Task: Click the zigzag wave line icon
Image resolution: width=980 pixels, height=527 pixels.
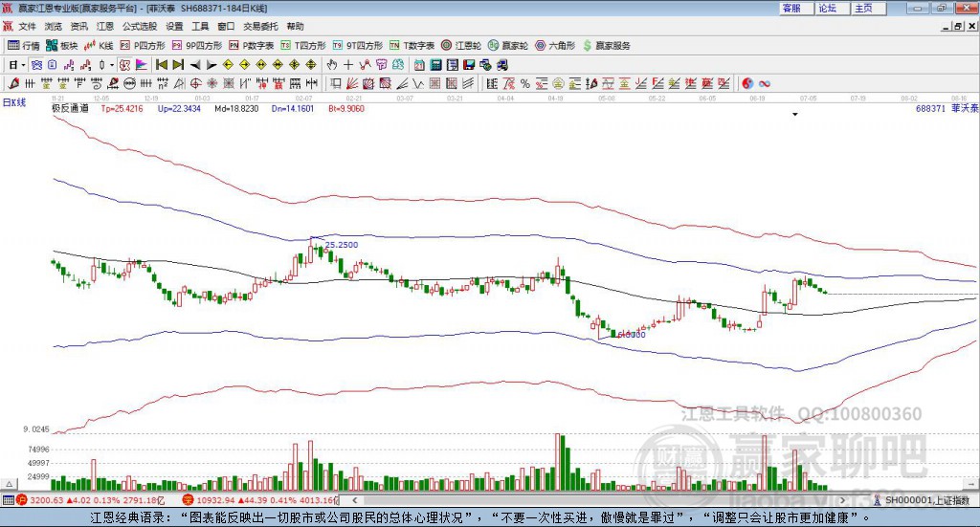Action: click(x=418, y=83)
